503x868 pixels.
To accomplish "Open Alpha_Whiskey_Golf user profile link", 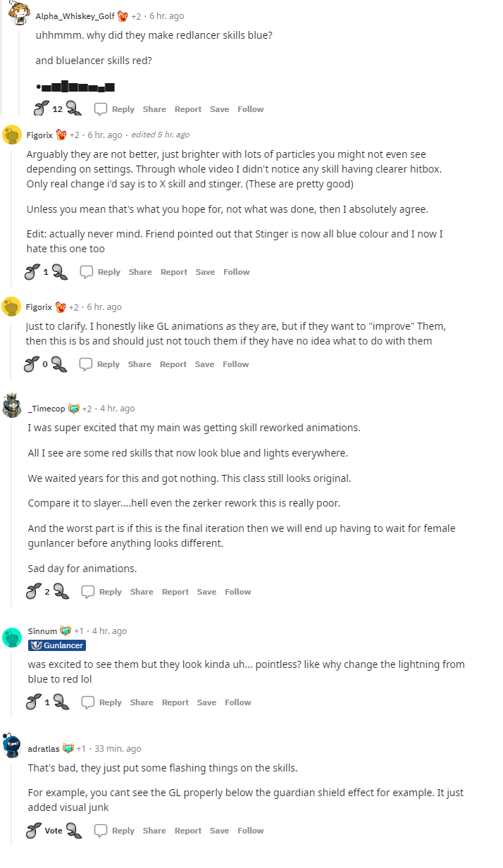I will 75,15.
